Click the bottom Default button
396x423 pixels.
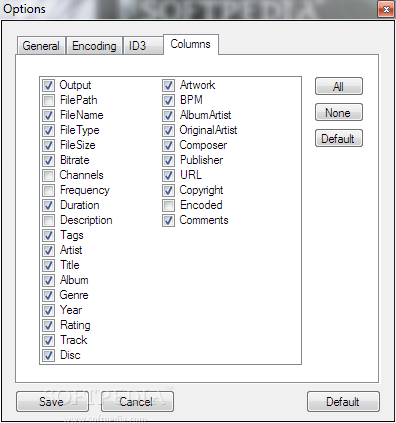[343, 402]
